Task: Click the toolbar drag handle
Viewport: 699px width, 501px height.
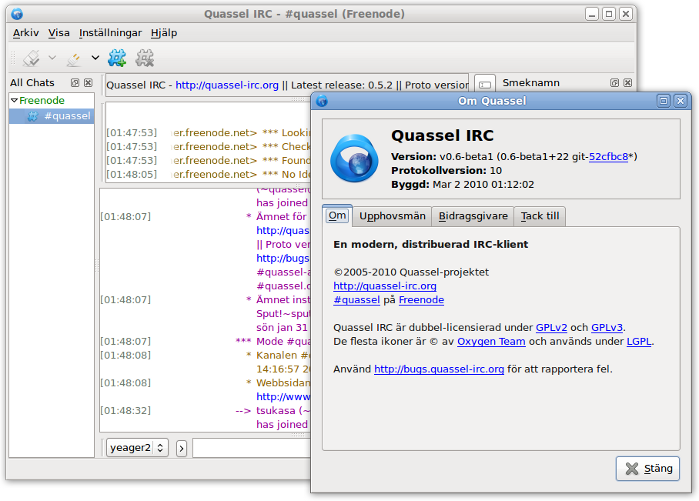Action: point(13,58)
